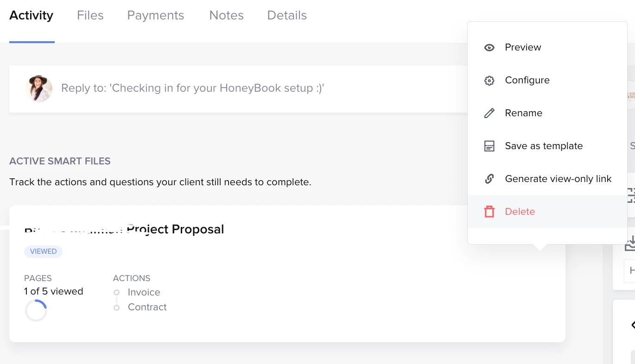Click the eye icon beside Preview

click(489, 47)
